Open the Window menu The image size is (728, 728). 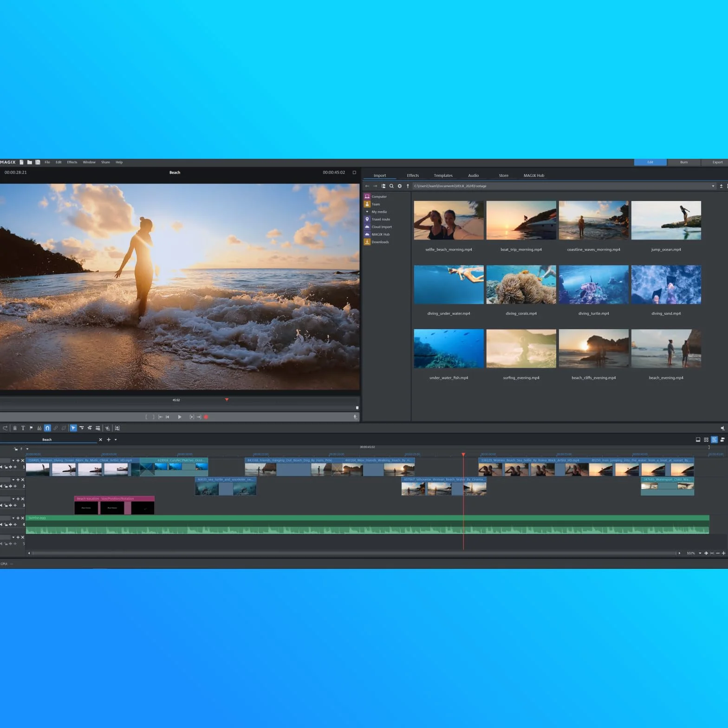point(89,162)
